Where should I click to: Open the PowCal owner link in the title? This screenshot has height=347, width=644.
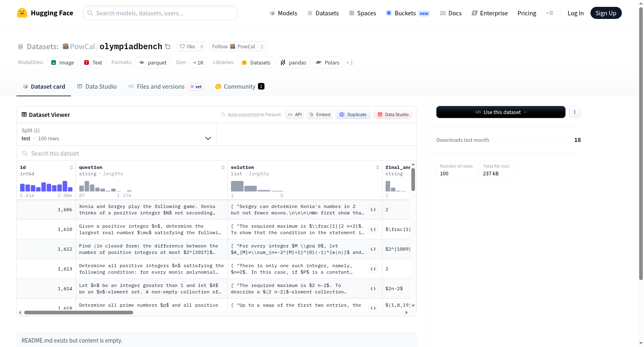(83, 46)
